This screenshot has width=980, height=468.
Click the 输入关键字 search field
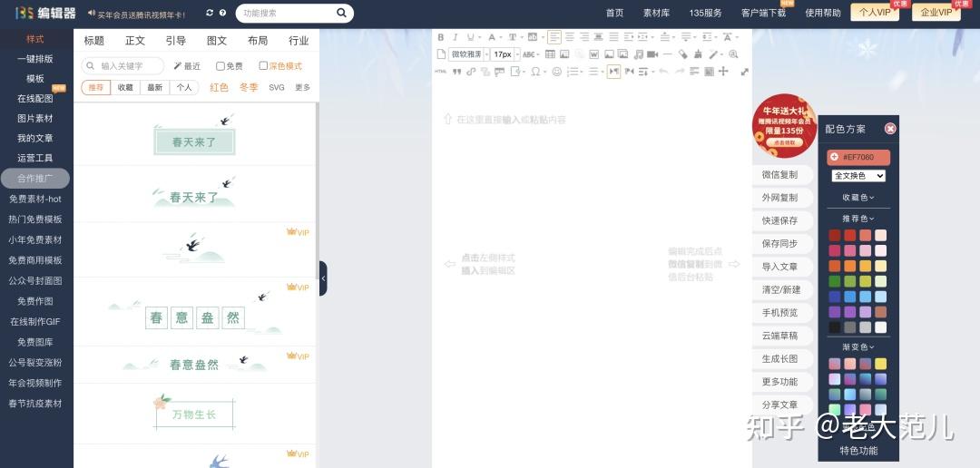pyautogui.click(x=123, y=65)
